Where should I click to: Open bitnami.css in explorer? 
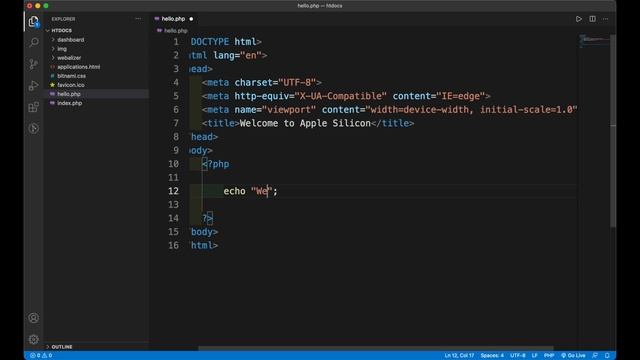(71, 76)
